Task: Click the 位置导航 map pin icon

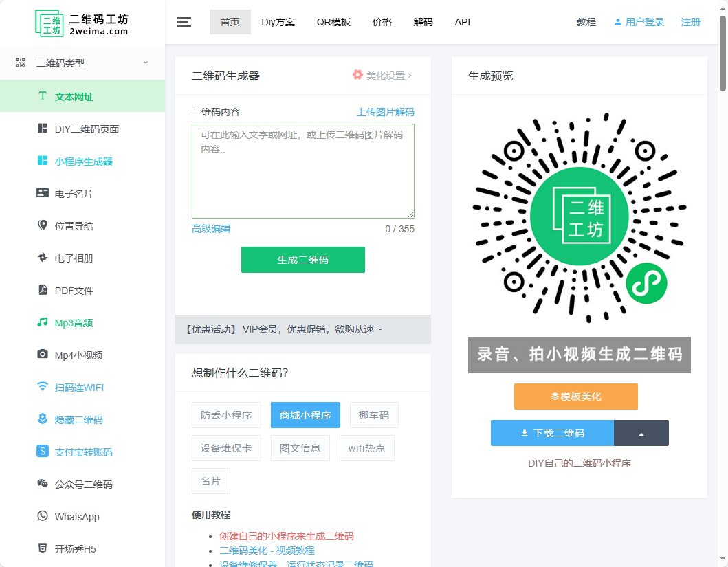Action: click(x=42, y=225)
